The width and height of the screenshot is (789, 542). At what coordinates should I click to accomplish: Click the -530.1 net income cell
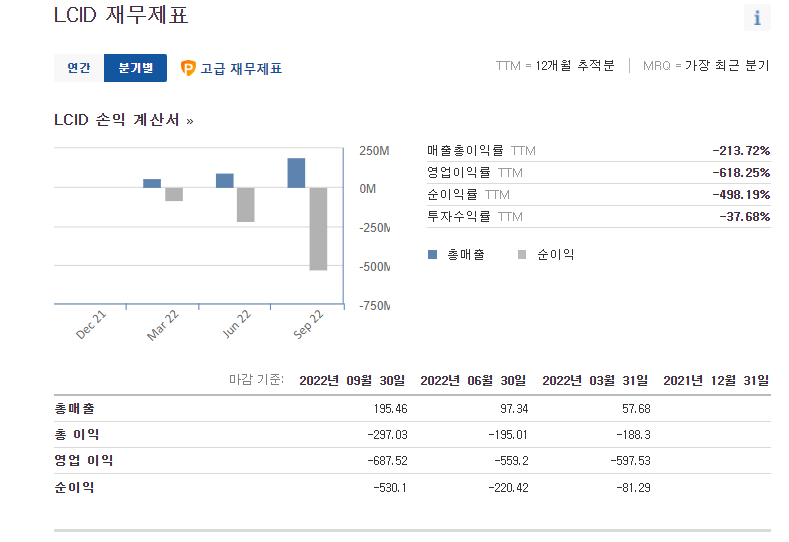coord(390,488)
